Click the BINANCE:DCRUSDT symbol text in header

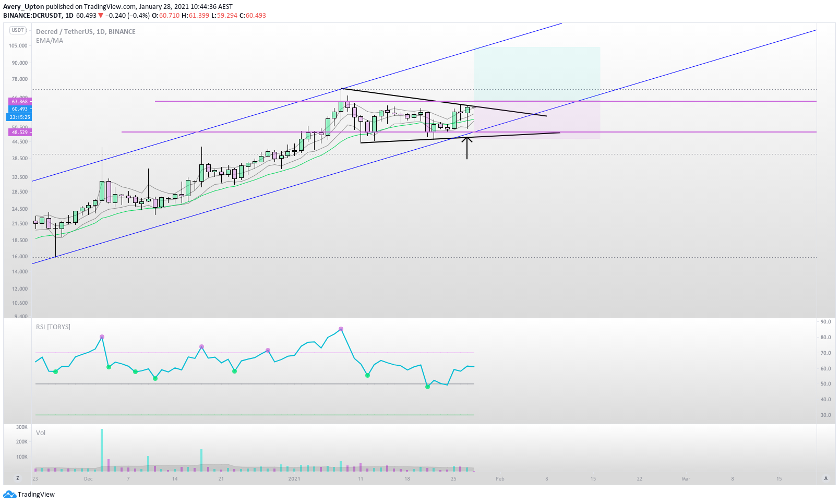pyautogui.click(x=31, y=16)
